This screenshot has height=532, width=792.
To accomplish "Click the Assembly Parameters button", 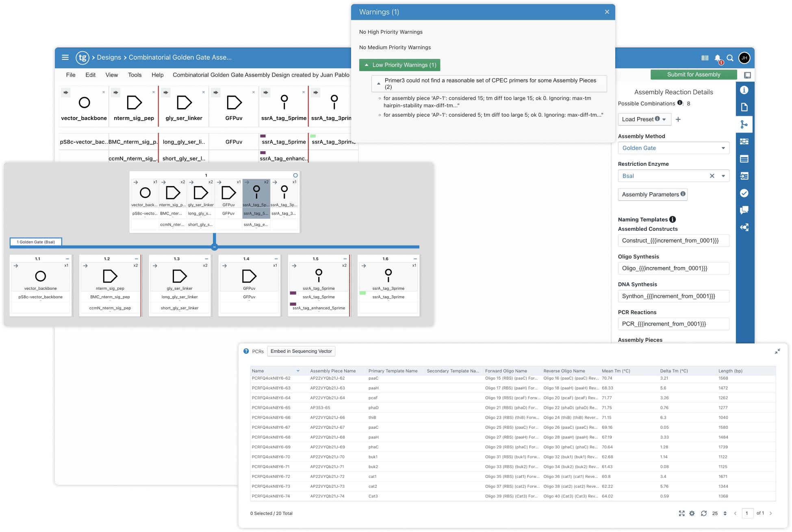I will click(x=652, y=194).
